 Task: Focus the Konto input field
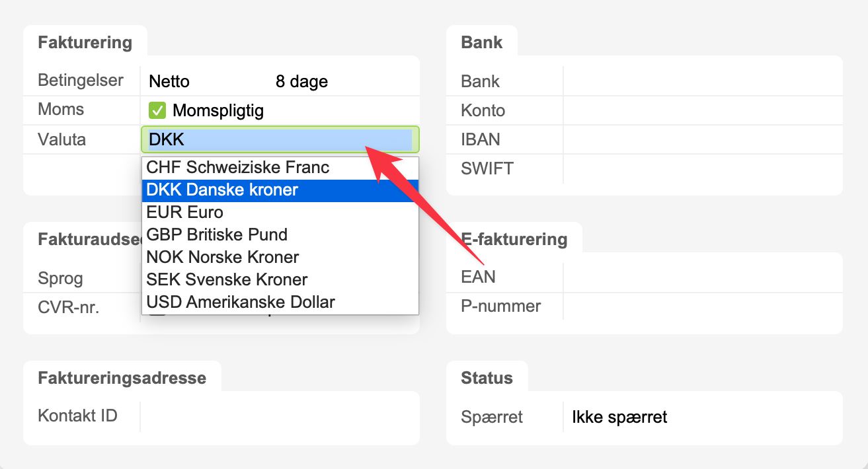click(x=701, y=110)
